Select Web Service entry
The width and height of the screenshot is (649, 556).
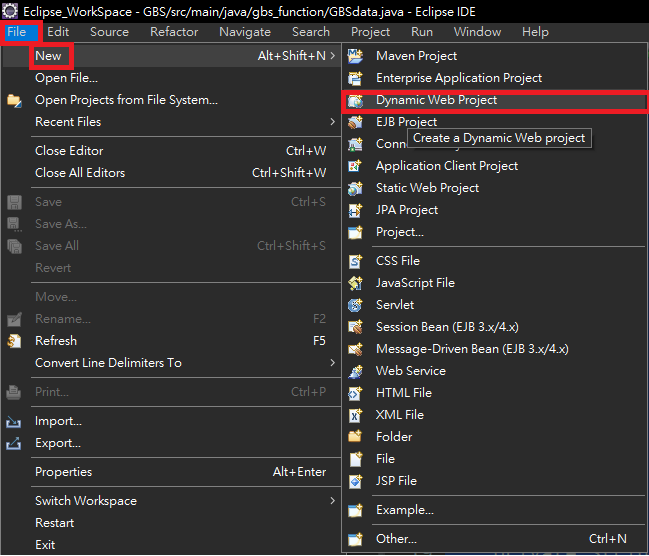[495, 371]
